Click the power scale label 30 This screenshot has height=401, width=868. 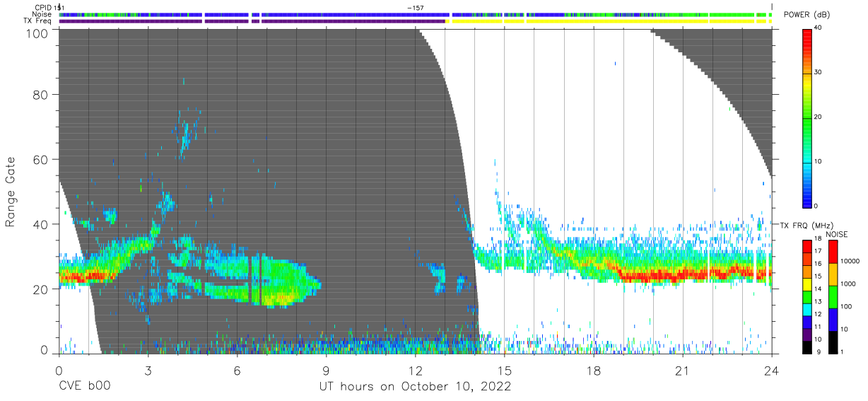click(x=819, y=73)
